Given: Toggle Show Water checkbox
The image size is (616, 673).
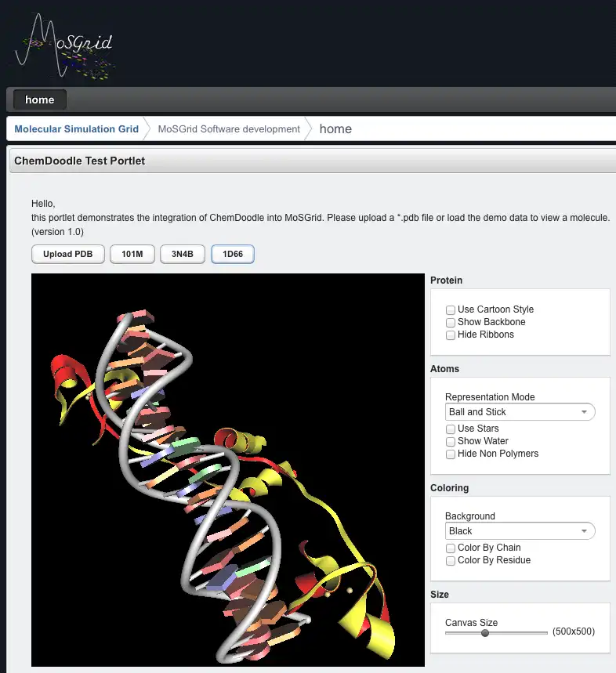Looking at the screenshot, I should 451,441.
